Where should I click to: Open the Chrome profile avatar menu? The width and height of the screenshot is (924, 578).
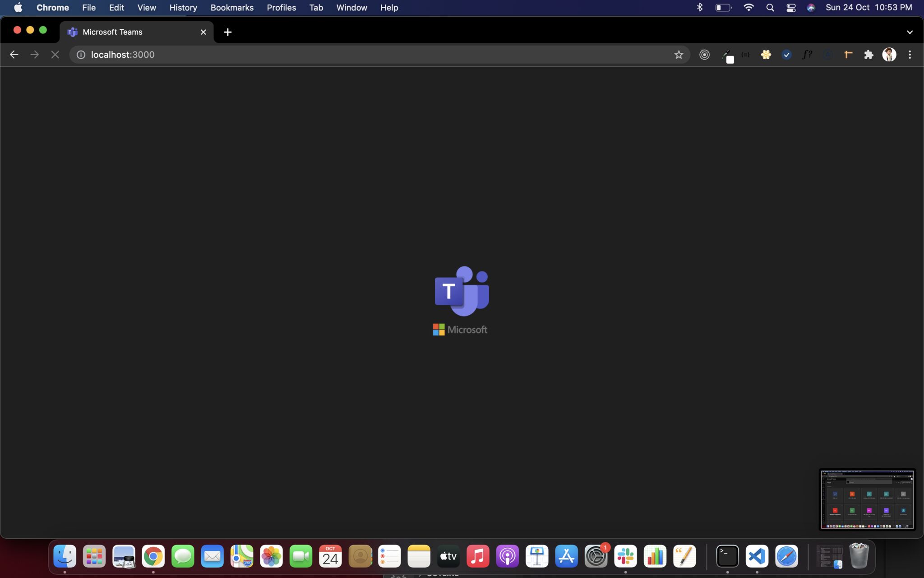pos(889,55)
